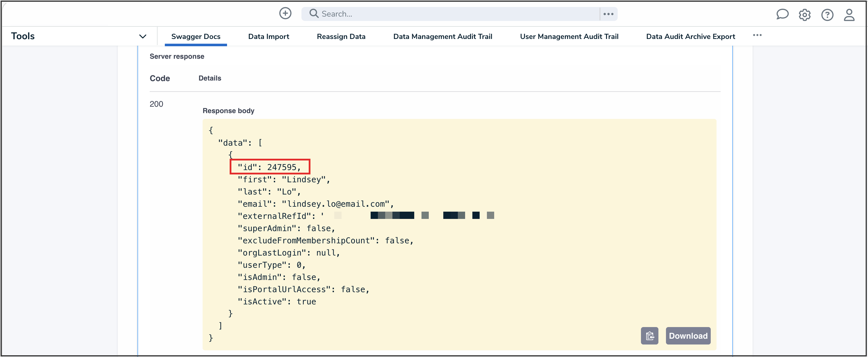This screenshot has height=357, width=868.
Task: Switch to Swagger Docs tab
Action: [195, 36]
